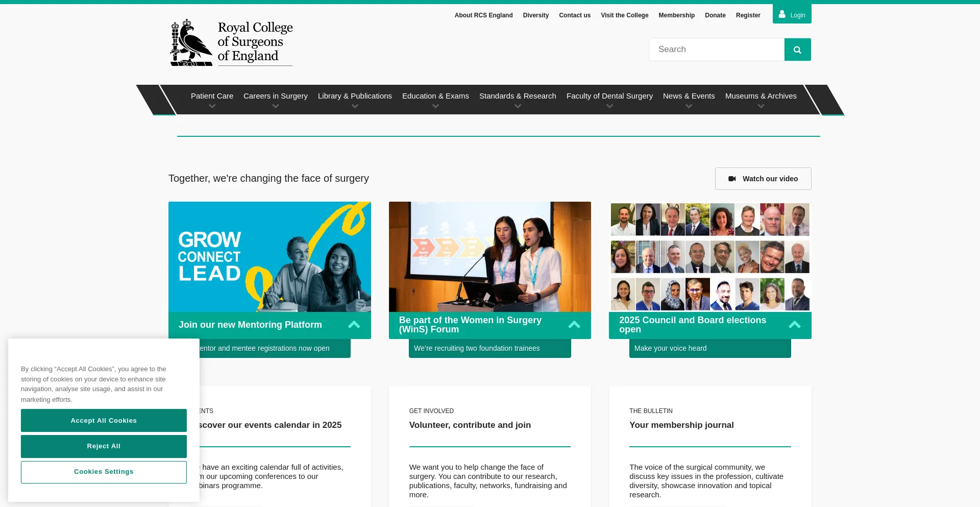Click the Royal College of Surgeons logo
Screen dimensions: 980x507
231,43
